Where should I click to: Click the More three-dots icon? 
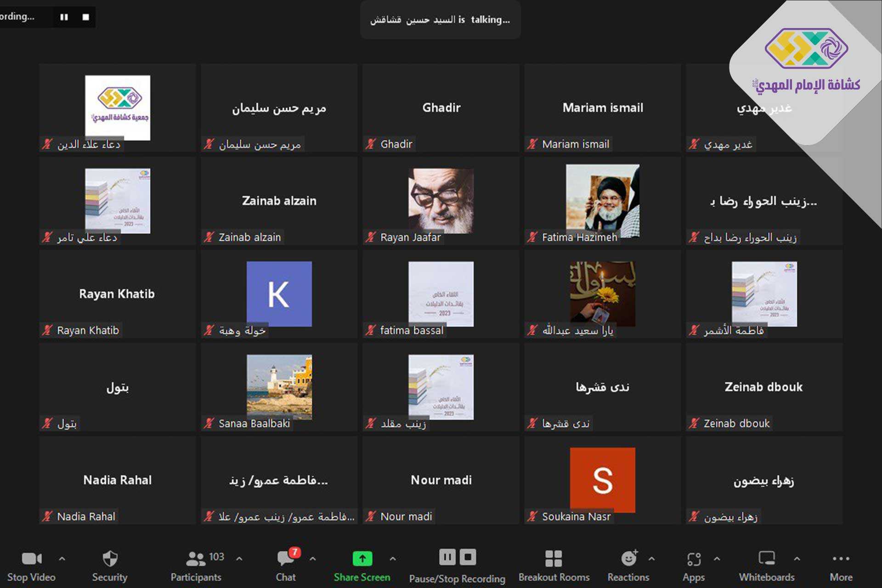point(841,559)
